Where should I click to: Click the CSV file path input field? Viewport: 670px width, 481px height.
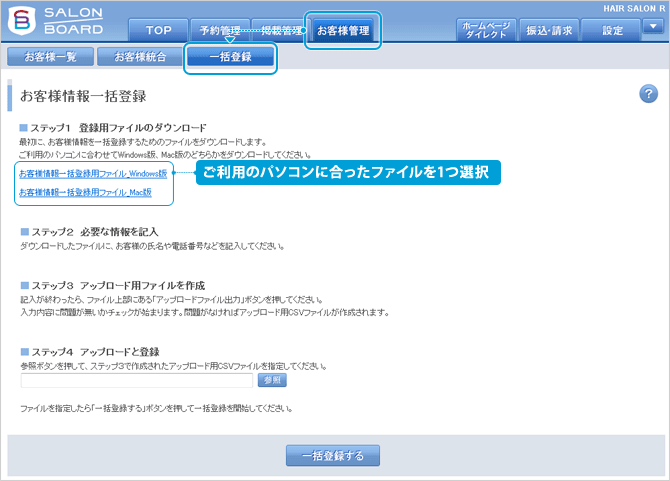pos(136,380)
